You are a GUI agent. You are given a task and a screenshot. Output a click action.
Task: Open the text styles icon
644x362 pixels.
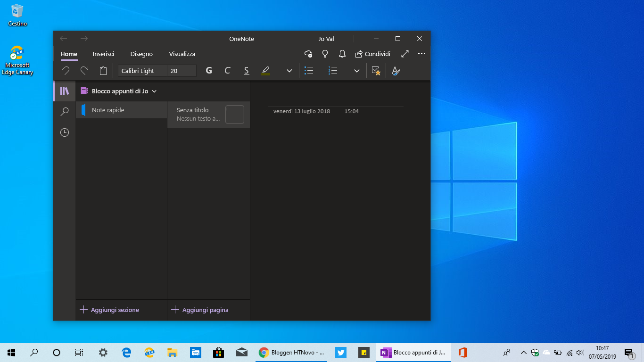pos(396,71)
